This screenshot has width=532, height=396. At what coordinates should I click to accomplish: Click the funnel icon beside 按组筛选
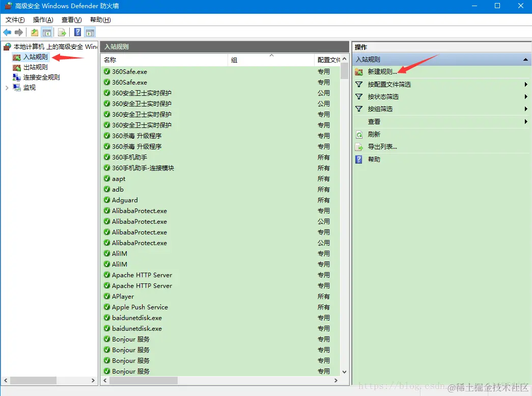[359, 109]
